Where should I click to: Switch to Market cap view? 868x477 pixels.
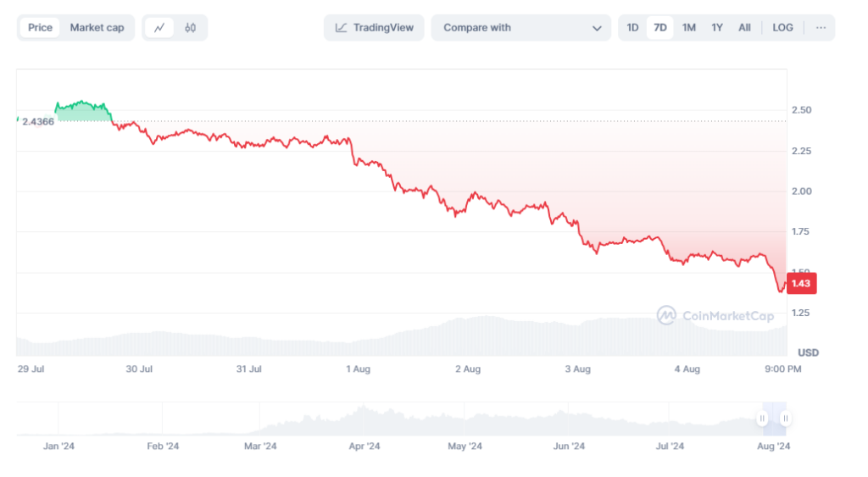(x=97, y=28)
